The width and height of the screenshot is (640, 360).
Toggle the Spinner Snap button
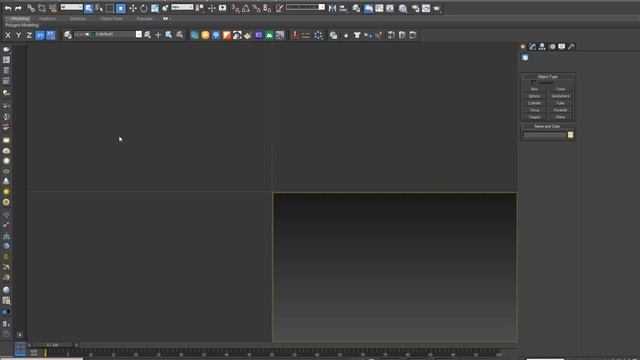267,8
